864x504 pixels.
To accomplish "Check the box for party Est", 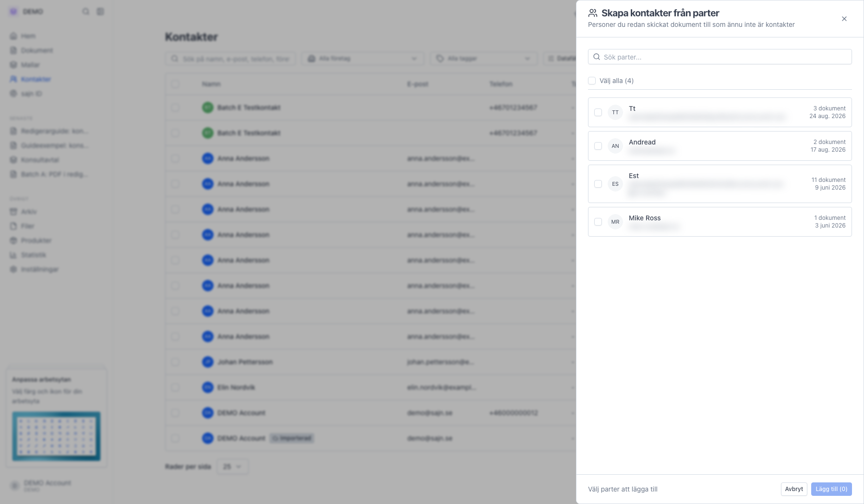I will pyautogui.click(x=598, y=184).
